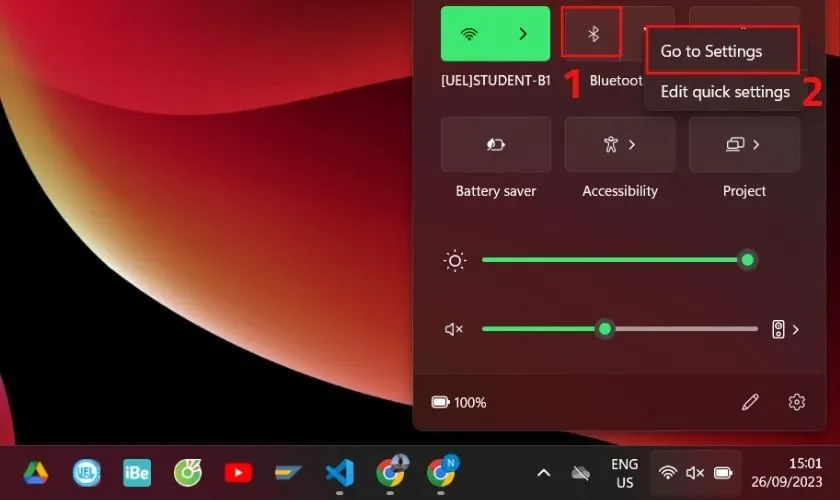Show hidden tray icons chevron
840x500 pixels.
coord(543,473)
